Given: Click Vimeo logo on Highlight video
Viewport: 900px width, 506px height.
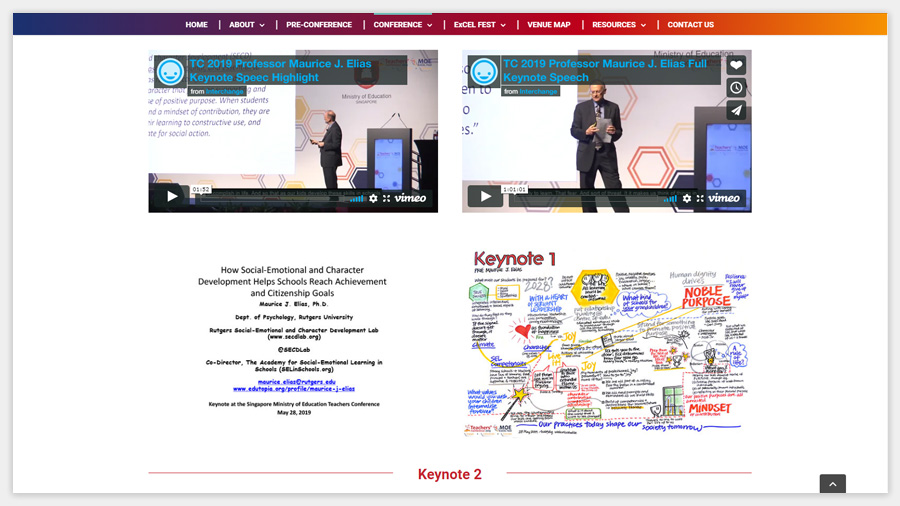Looking at the screenshot, I should [x=410, y=198].
